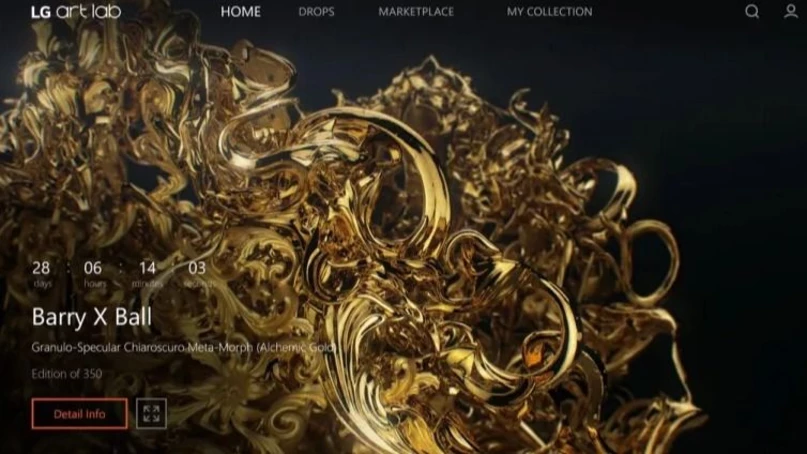Click the artist name Barry X Ball

[x=92, y=317]
